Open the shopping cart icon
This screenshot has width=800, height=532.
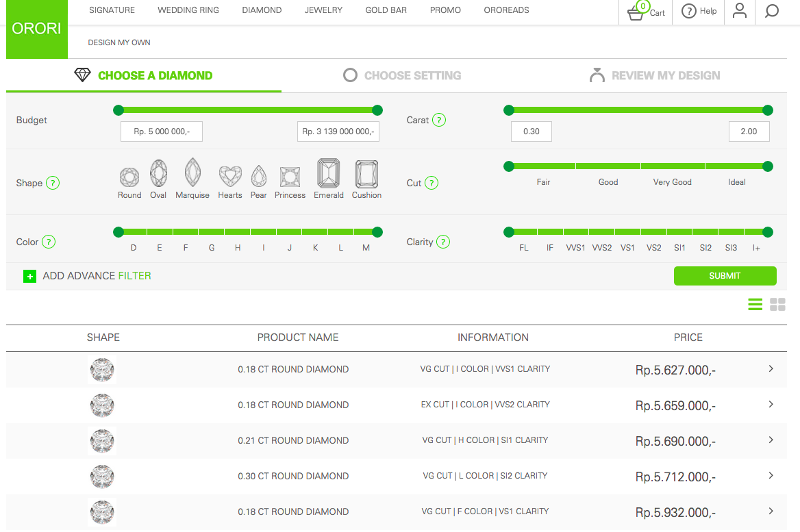[636, 12]
